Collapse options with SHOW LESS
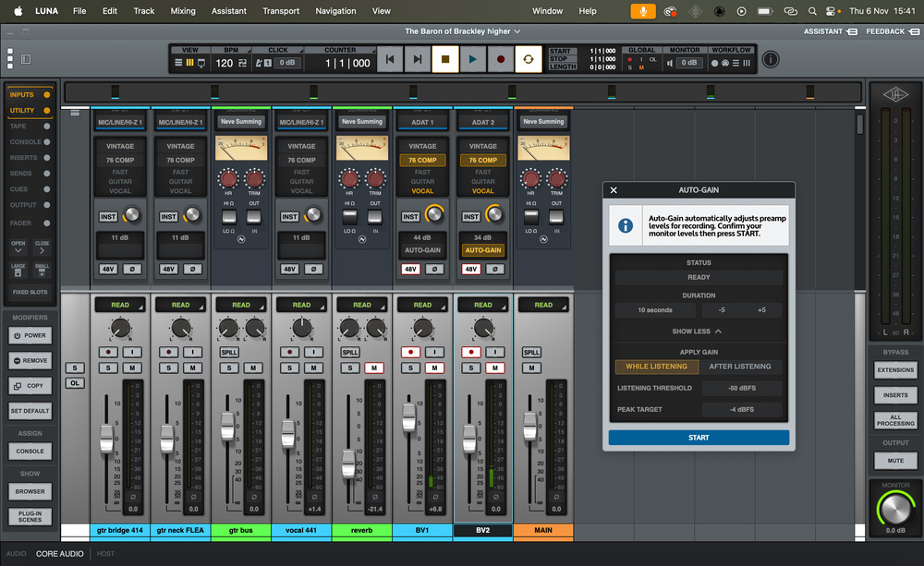The width and height of the screenshot is (924, 566). (x=697, y=331)
